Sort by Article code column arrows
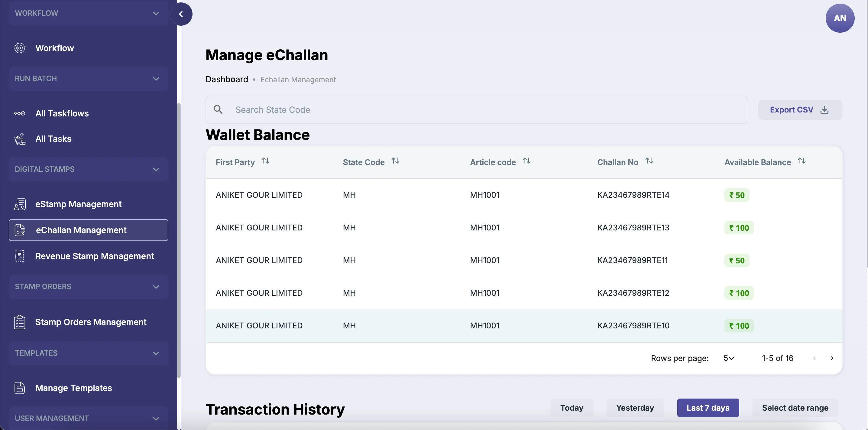 (527, 161)
